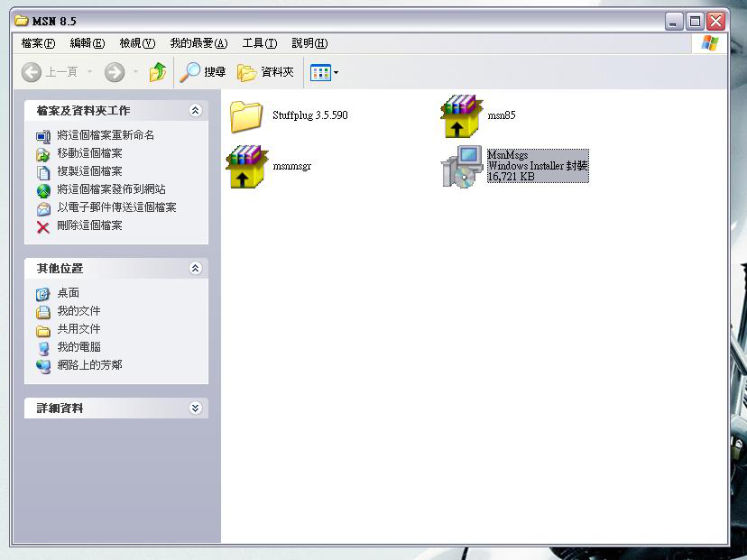Click the folder icon beside 共用文件
The image size is (747, 560).
point(43,331)
